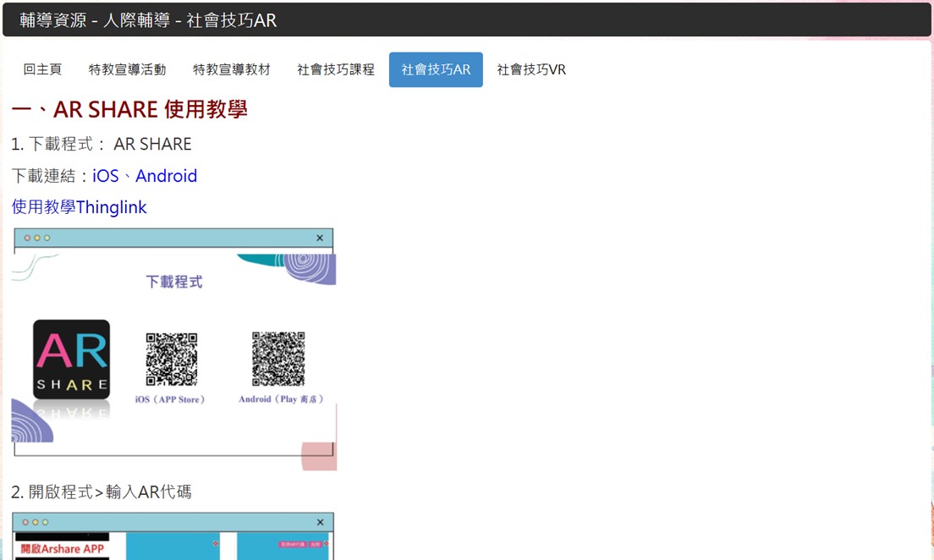Go to the 回主頁 tab

[42, 70]
